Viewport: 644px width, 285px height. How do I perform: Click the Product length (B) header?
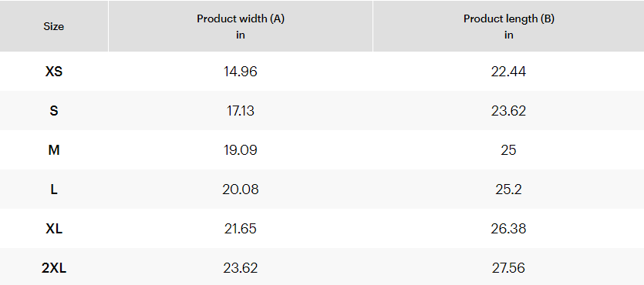[x=509, y=18]
